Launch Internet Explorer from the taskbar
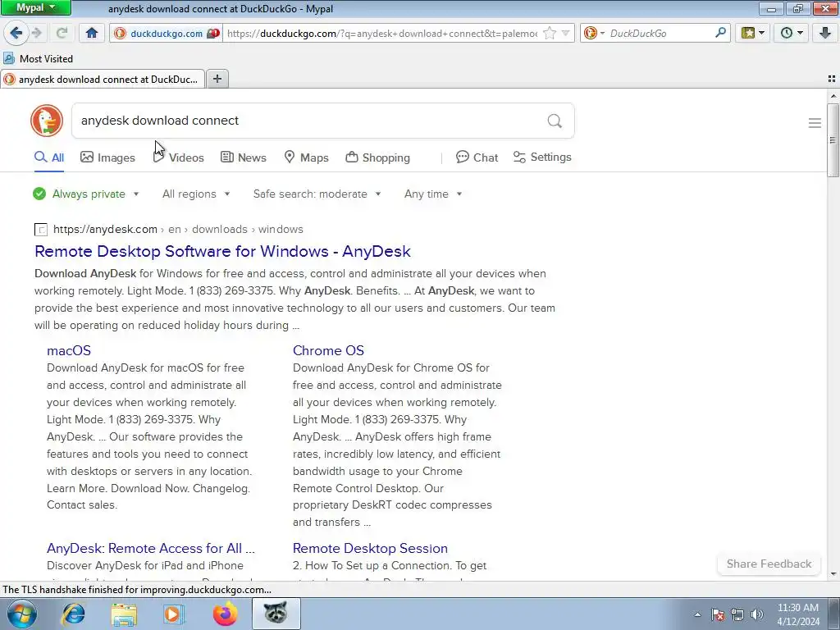The image size is (840, 630). [x=73, y=614]
